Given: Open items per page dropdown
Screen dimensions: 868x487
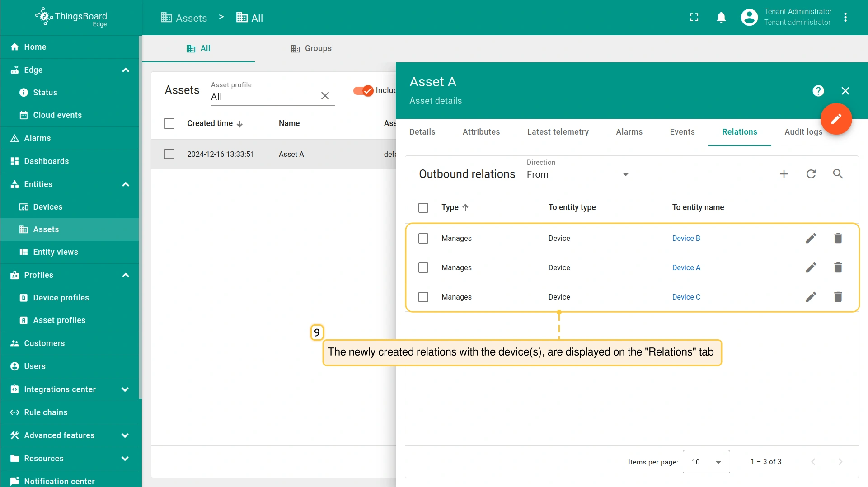Looking at the screenshot, I should [706, 462].
